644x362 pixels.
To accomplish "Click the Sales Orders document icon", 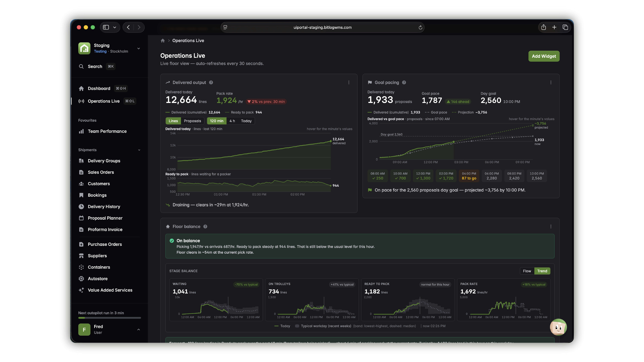I will coord(81,172).
